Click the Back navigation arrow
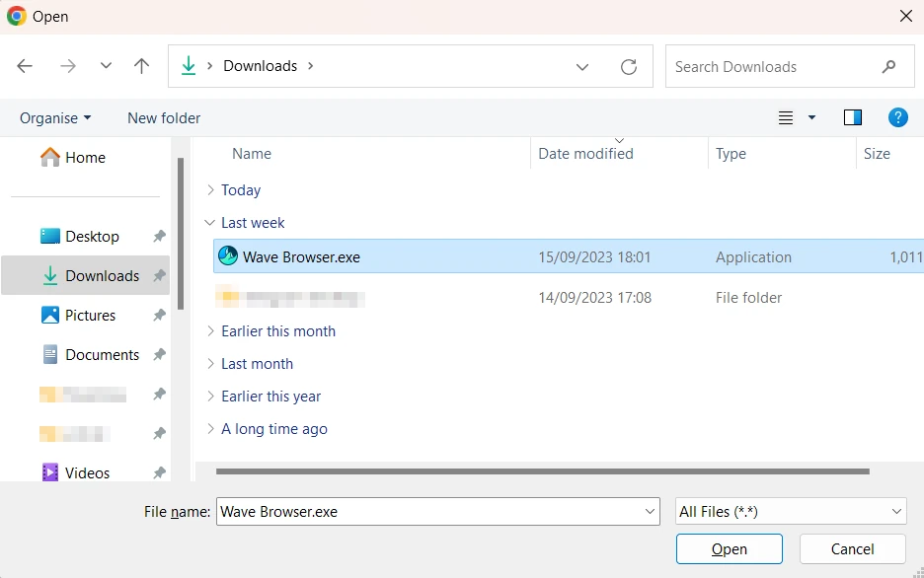This screenshot has height=578, width=924. pos(26,66)
